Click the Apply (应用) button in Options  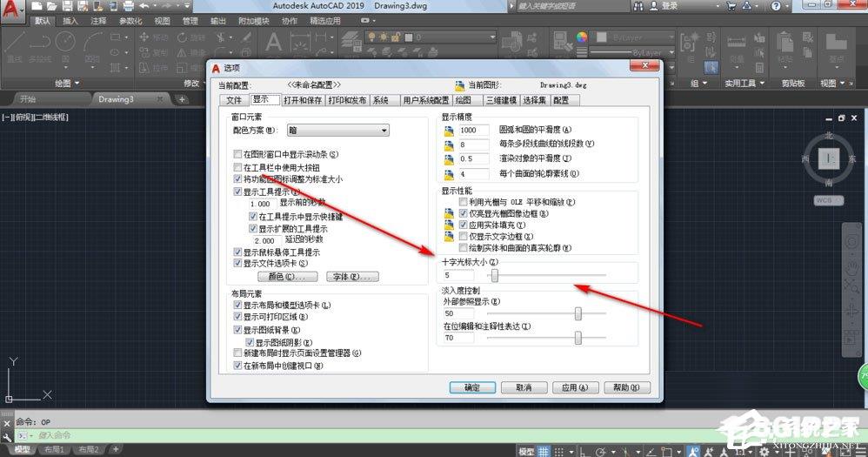(575, 387)
